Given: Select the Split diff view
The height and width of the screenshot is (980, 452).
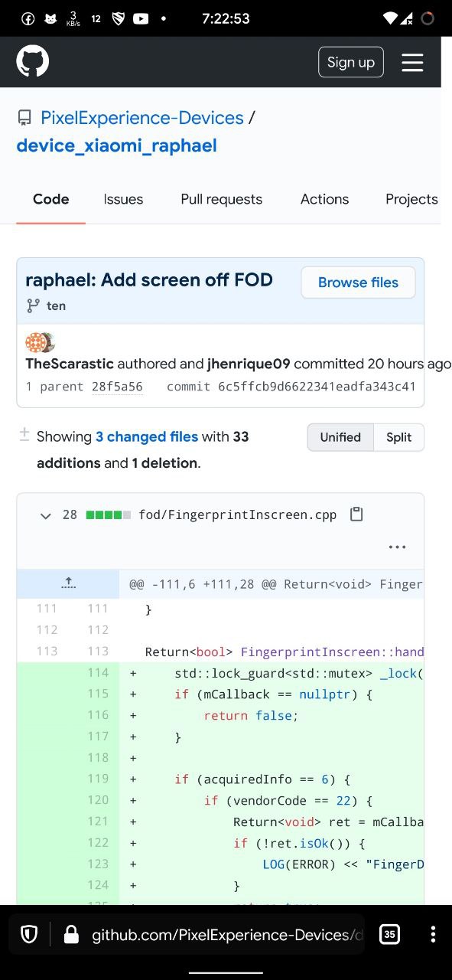Looking at the screenshot, I should [x=398, y=437].
